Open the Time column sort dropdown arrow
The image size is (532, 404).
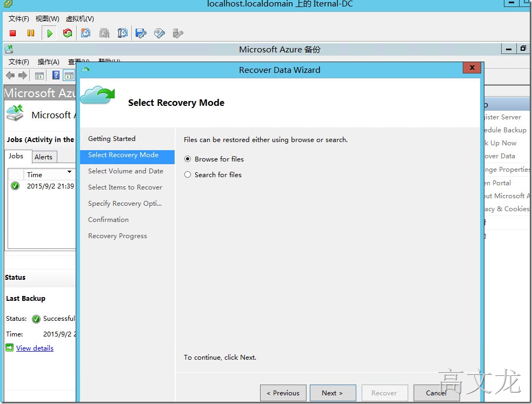[x=69, y=172]
